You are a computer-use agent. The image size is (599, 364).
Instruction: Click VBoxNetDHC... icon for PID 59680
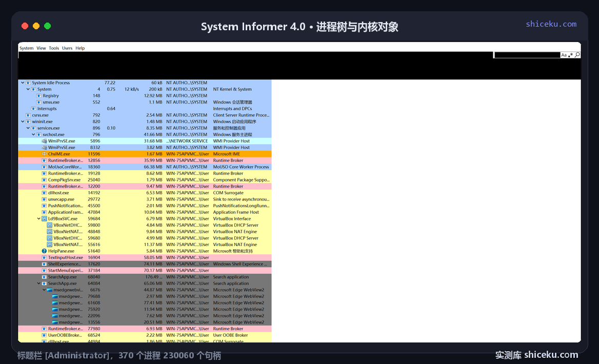tap(50, 238)
